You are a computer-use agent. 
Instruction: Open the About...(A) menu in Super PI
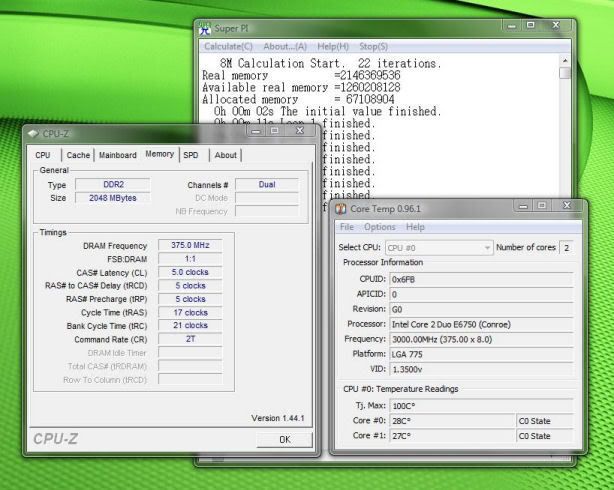tap(285, 47)
